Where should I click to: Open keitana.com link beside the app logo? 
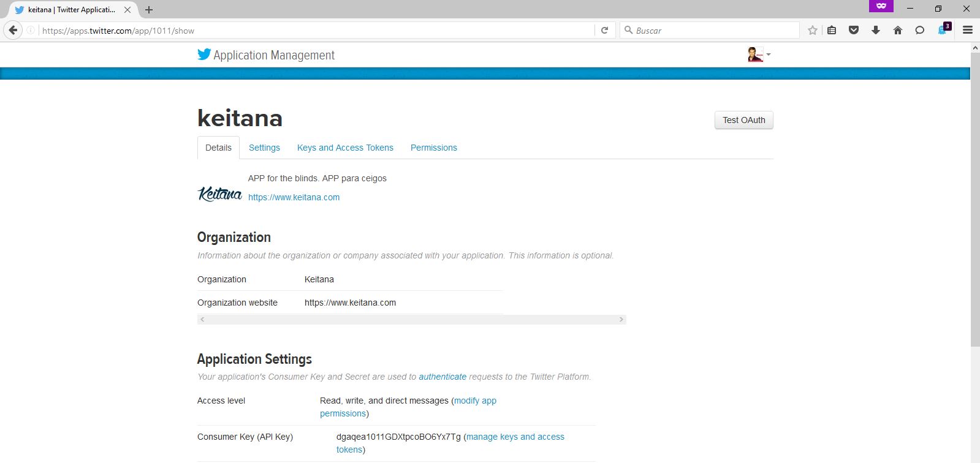click(294, 197)
